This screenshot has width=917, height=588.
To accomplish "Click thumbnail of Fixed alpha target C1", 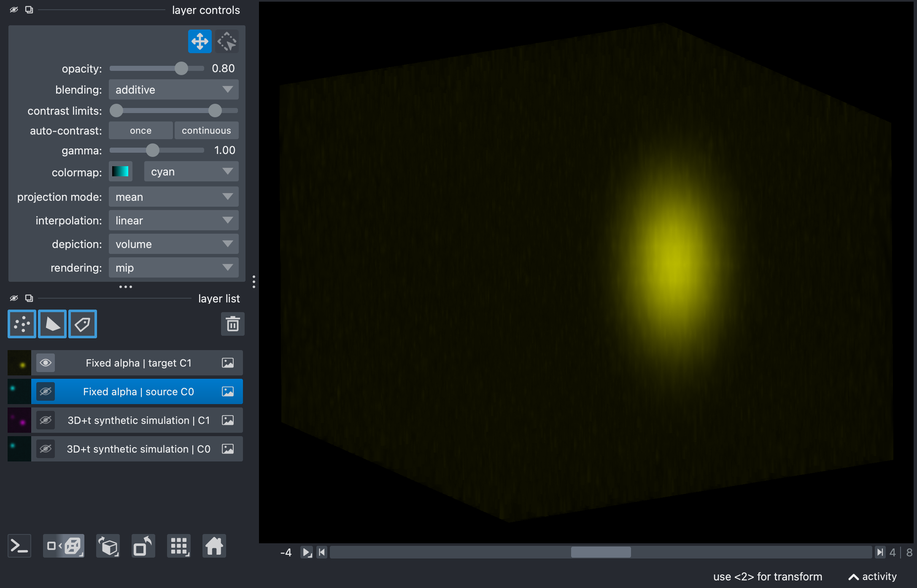I will coord(19,363).
